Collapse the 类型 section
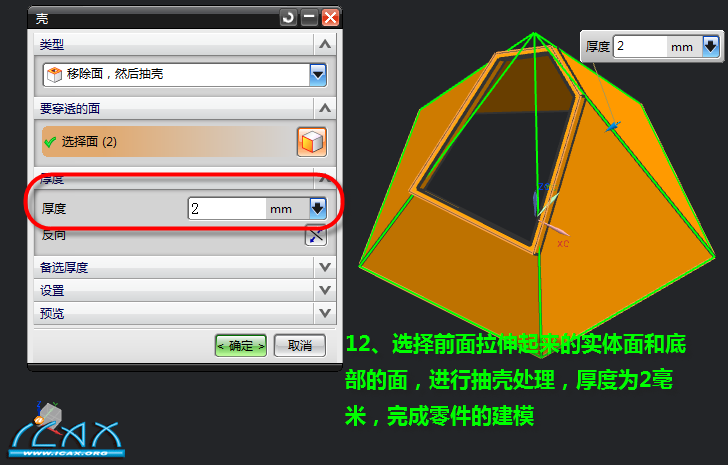The height and width of the screenshot is (465, 728). click(325, 45)
